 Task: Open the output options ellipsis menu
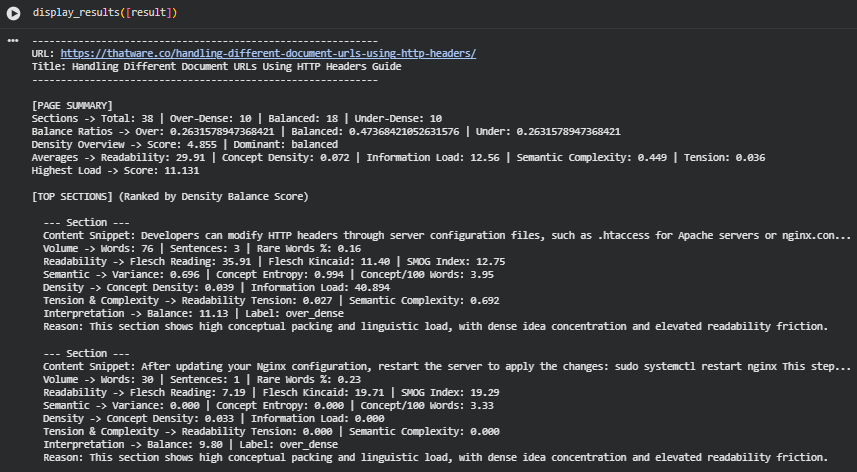point(13,41)
